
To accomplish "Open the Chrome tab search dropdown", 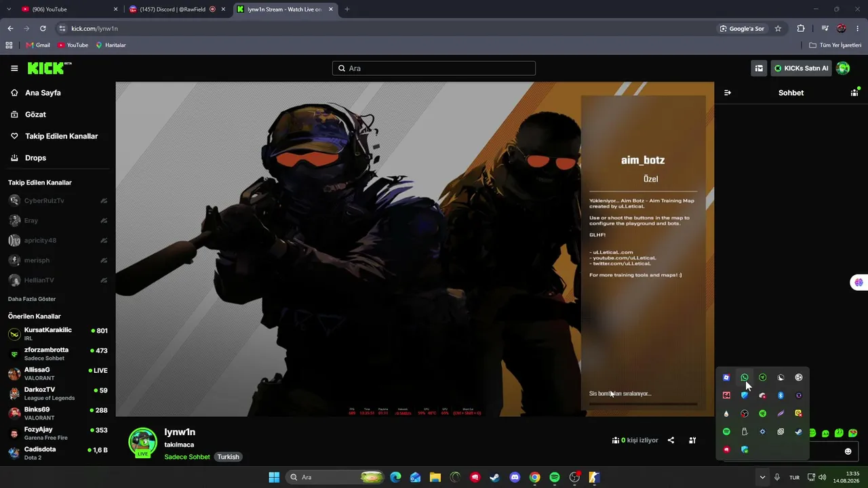I will (x=9, y=9).
